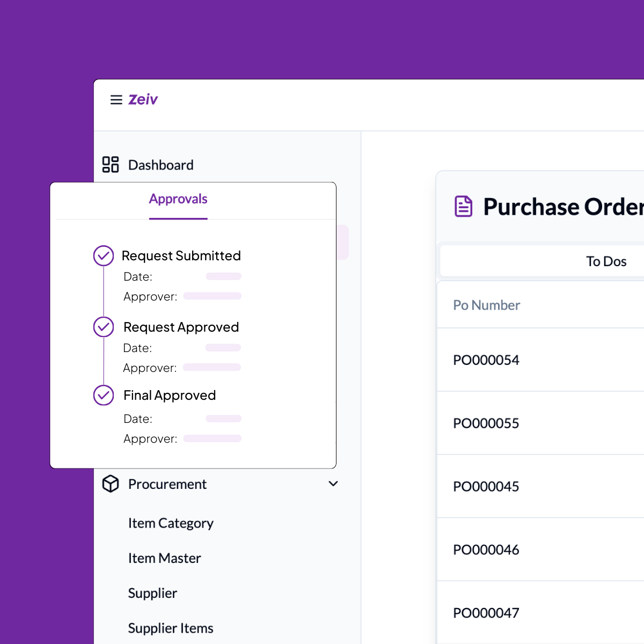Open the Dashboard page
The image size is (644, 644).
160,165
